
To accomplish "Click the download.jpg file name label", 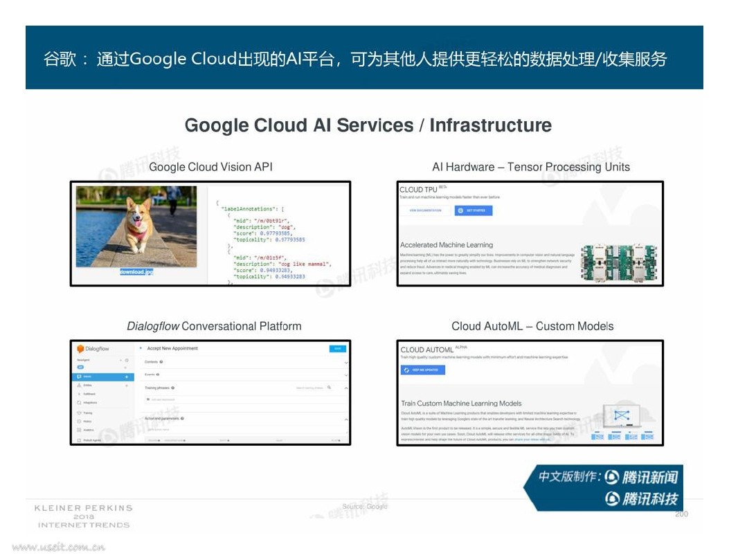I will click(136, 272).
